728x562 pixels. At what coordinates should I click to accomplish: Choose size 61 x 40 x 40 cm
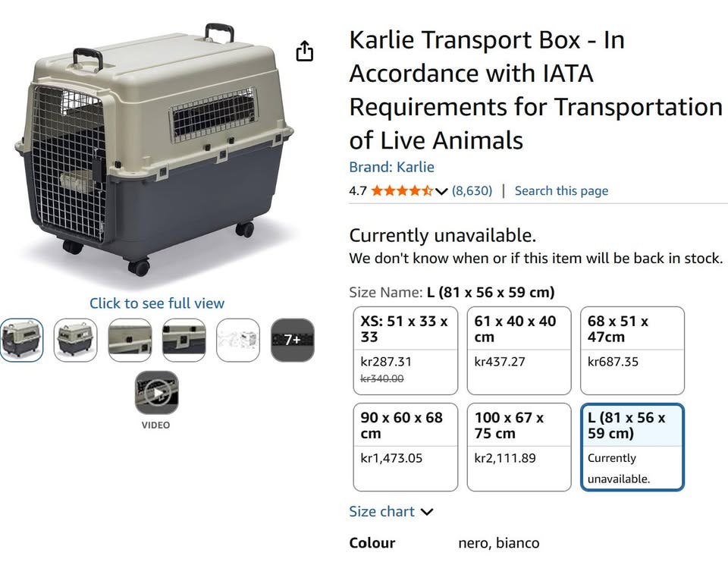click(x=519, y=350)
